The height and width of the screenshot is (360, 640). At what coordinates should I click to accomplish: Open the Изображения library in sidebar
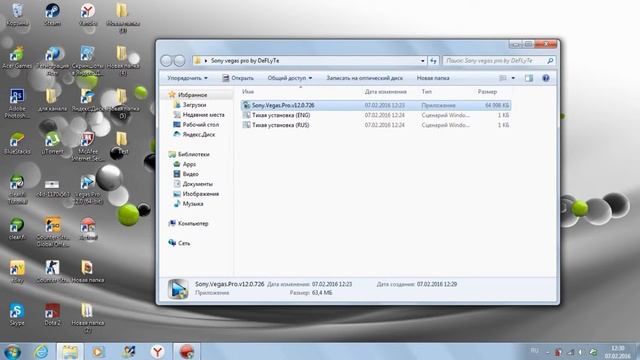[x=200, y=194]
